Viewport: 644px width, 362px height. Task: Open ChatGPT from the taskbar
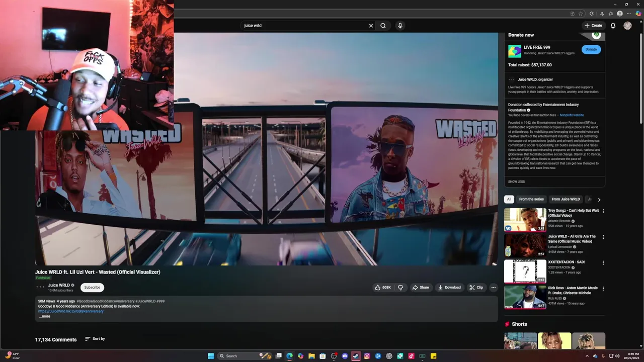tap(389, 356)
